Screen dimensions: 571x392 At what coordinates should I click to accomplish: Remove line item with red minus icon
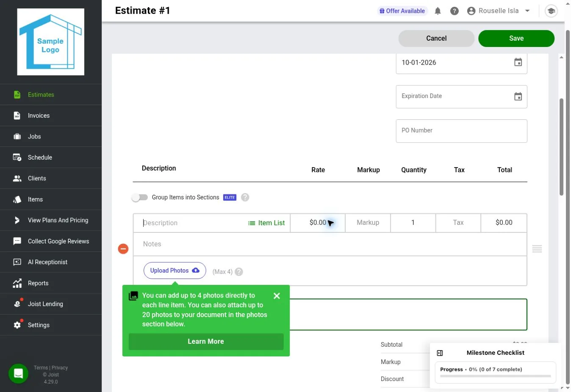pos(123,249)
